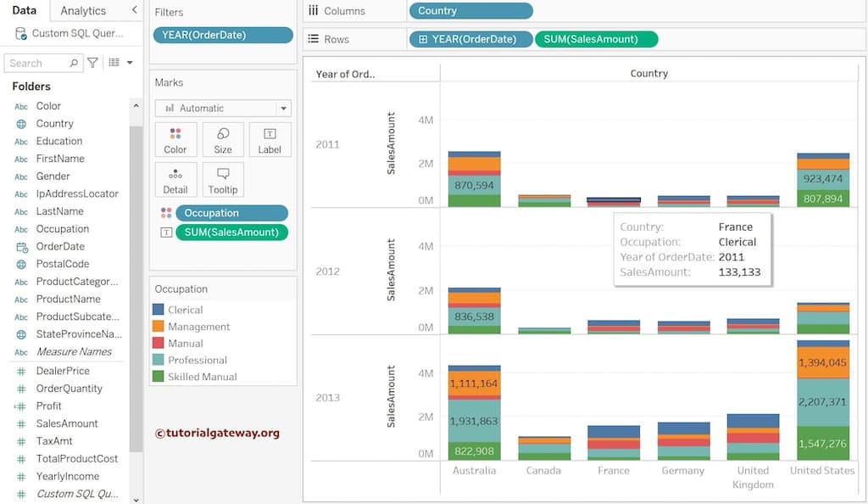Click the Color card in Marks
This screenshot has width=868, height=504.
pyautogui.click(x=175, y=140)
